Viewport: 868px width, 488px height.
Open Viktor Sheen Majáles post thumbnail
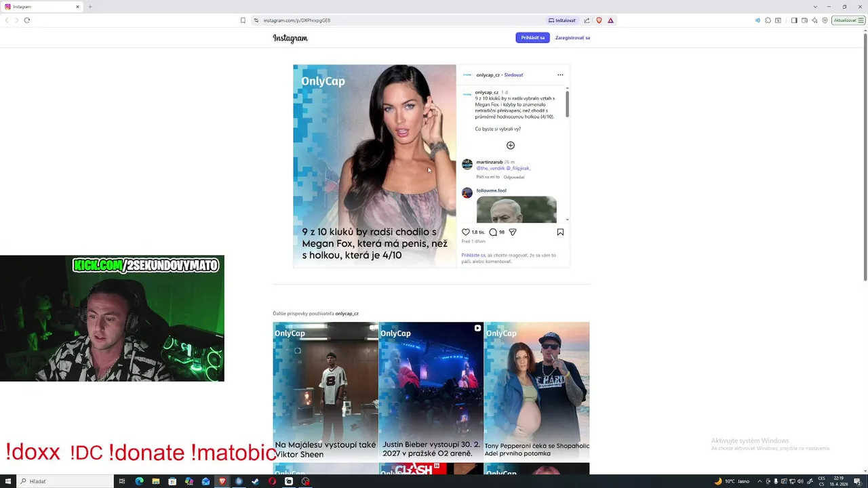[x=325, y=391]
